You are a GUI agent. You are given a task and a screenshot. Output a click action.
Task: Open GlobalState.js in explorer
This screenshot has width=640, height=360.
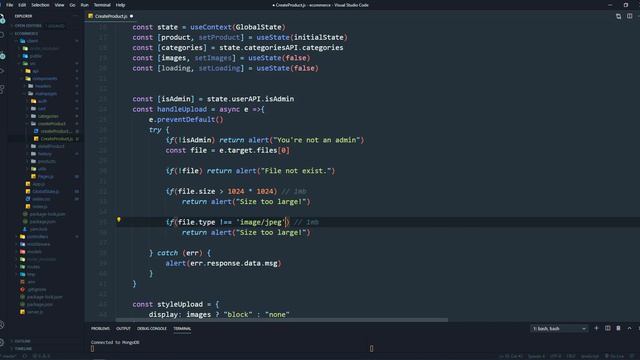pyautogui.click(x=45, y=191)
